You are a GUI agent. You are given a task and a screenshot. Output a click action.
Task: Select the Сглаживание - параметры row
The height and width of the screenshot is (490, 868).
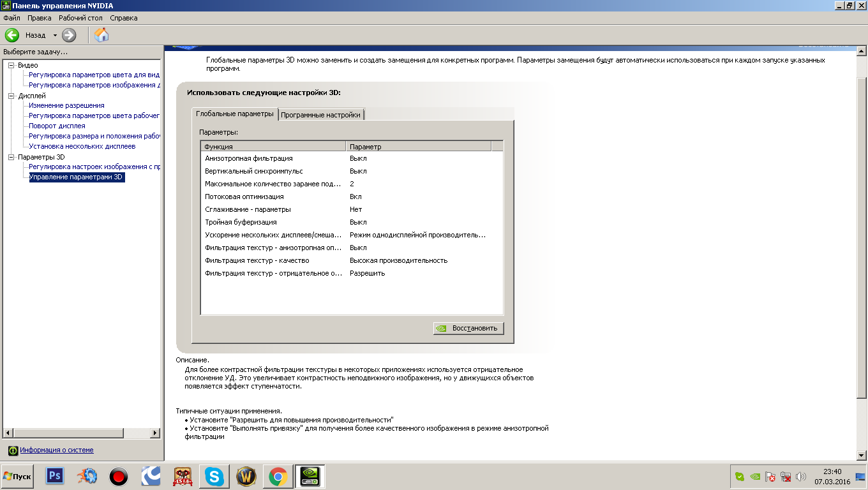point(352,209)
